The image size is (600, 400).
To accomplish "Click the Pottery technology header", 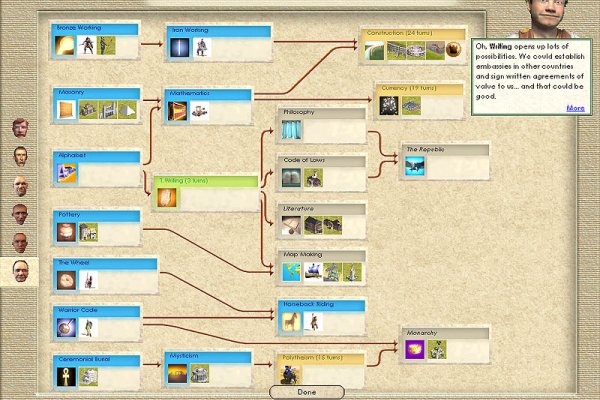I will pyautogui.click(x=97, y=216).
